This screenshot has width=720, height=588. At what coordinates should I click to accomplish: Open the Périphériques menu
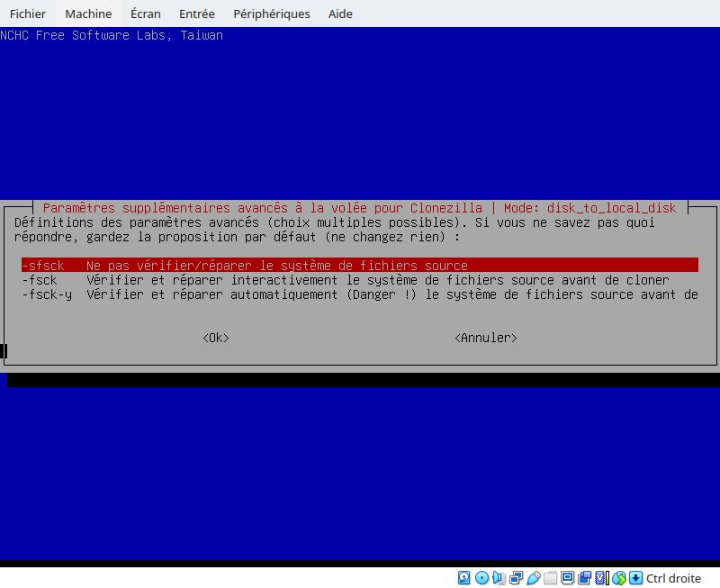[272, 14]
